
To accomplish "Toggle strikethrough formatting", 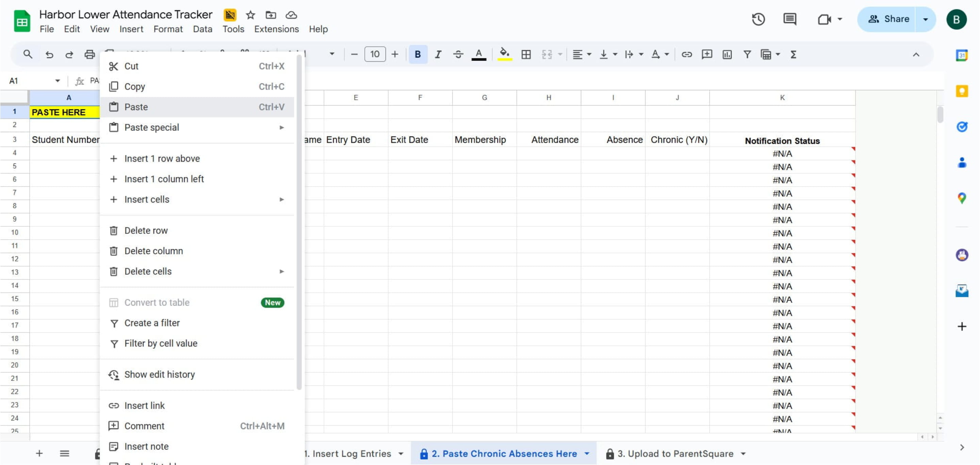I will pyautogui.click(x=458, y=54).
